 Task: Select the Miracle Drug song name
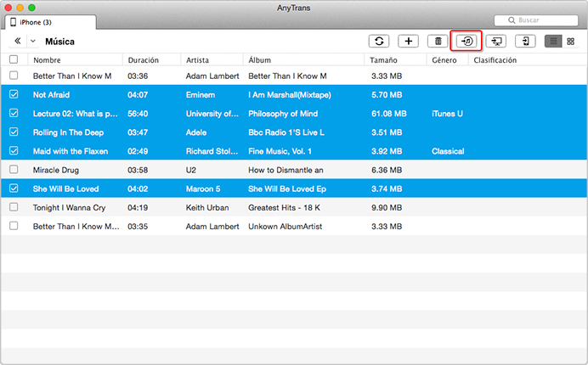[x=56, y=170]
